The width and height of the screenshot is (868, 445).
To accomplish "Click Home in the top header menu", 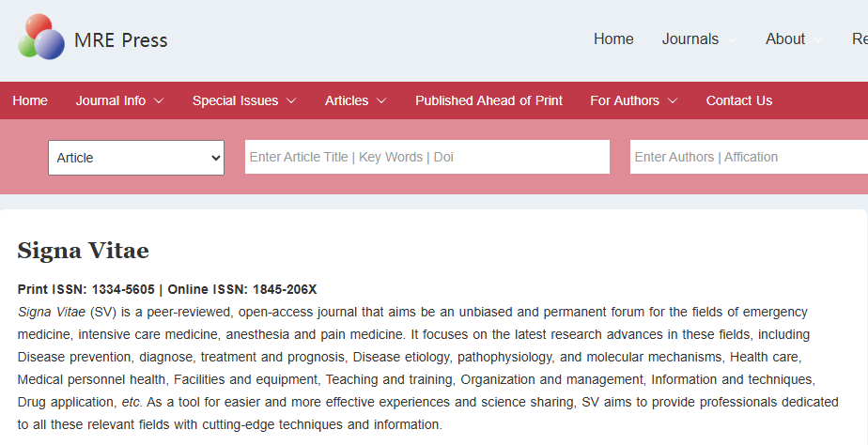I will coord(613,39).
